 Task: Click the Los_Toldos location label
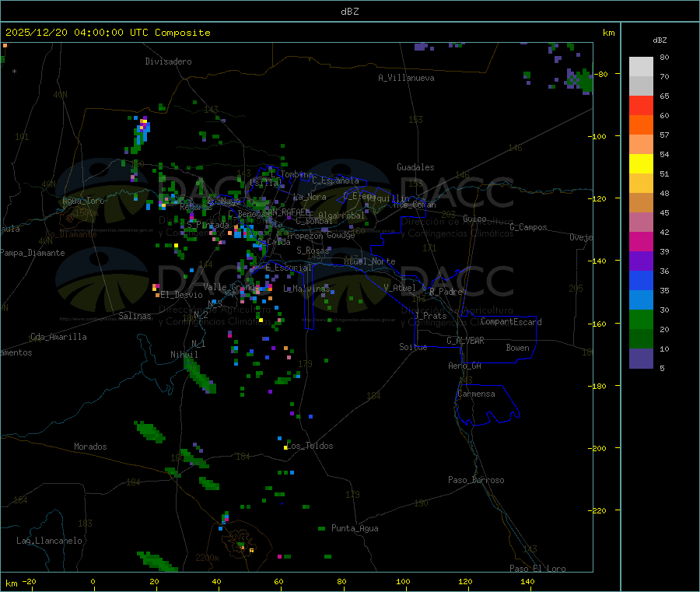(x=310, y=446)
